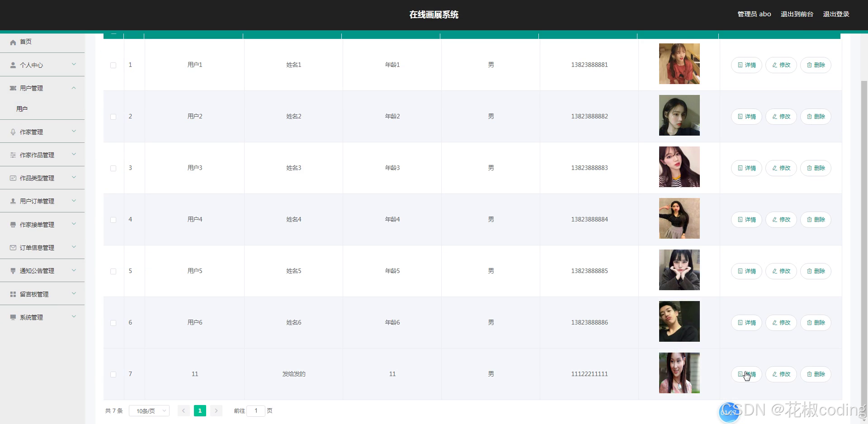The width and height of the screenshot is (868, 424).
Task: Click the cell text 发给发的
Action: [294, 374]
